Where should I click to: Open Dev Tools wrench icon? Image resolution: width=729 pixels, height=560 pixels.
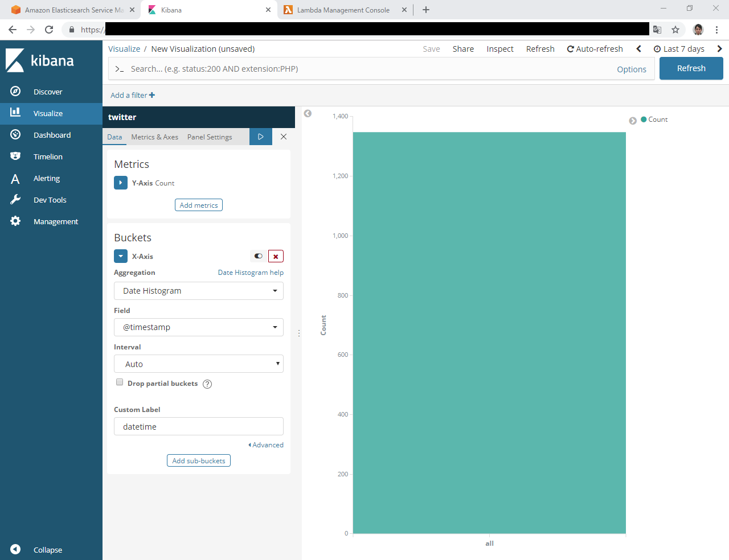(15, 200)
